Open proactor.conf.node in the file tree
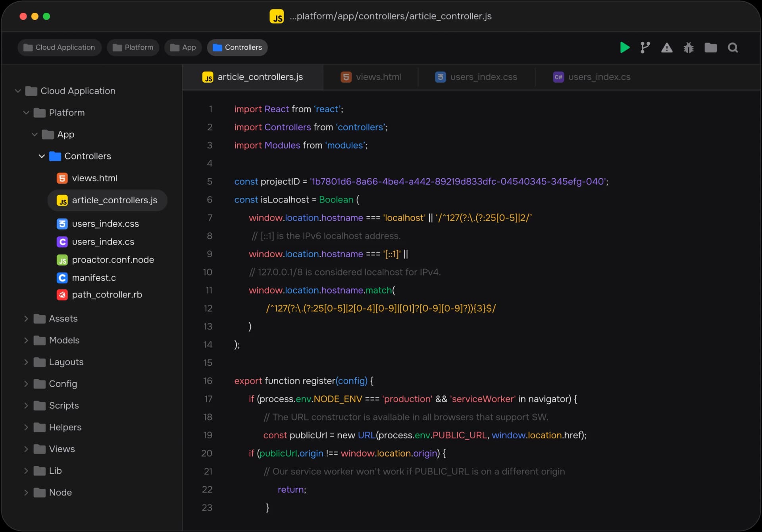The height and width of the screenshot is (532, 762). click(113, 260)
